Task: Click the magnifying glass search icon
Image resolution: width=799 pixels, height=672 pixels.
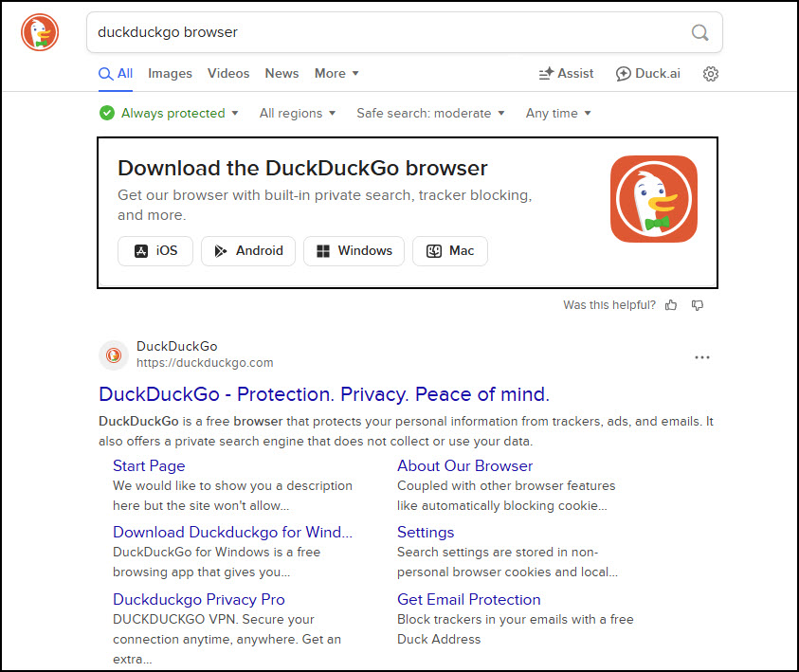Action: click(x=699, y=32)
